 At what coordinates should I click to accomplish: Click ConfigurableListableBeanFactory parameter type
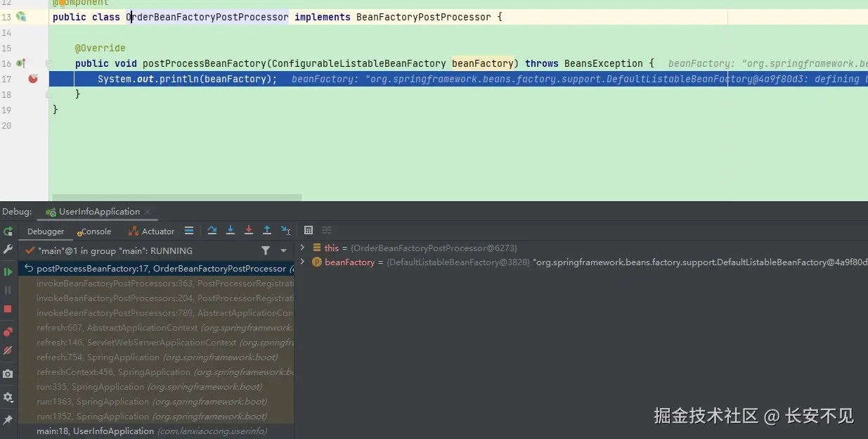coord(359,63)
